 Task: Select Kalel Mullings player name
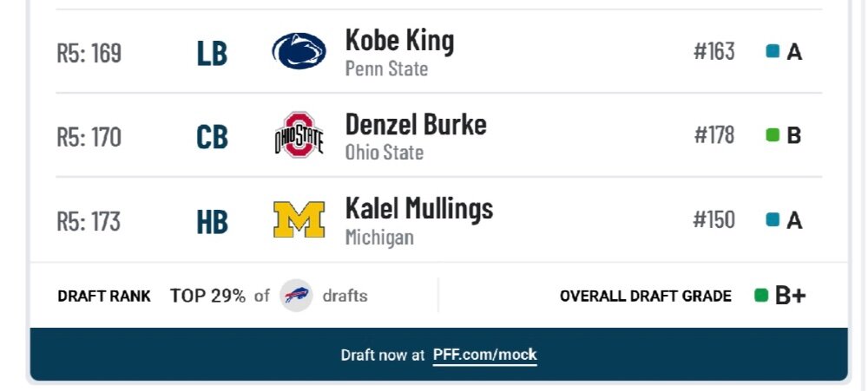(x=419, y=209)
